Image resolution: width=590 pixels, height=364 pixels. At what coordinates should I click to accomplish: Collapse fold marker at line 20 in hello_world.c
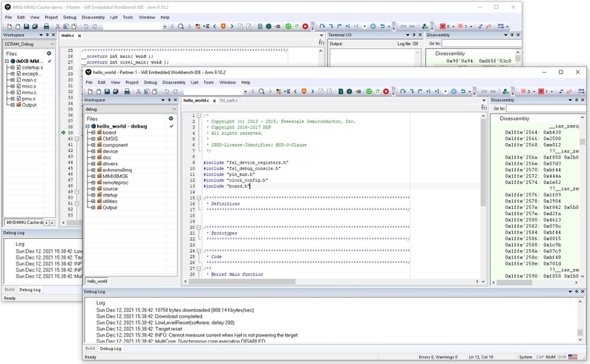point(199,228)
